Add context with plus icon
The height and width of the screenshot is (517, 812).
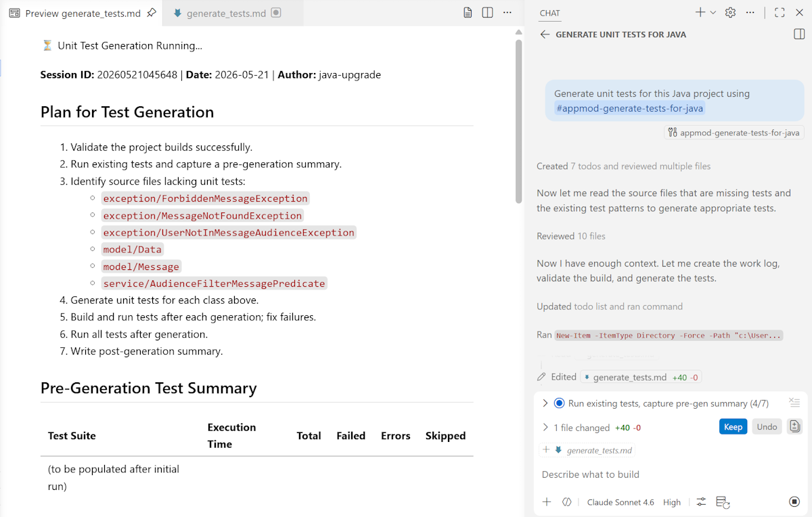[547, 501]
